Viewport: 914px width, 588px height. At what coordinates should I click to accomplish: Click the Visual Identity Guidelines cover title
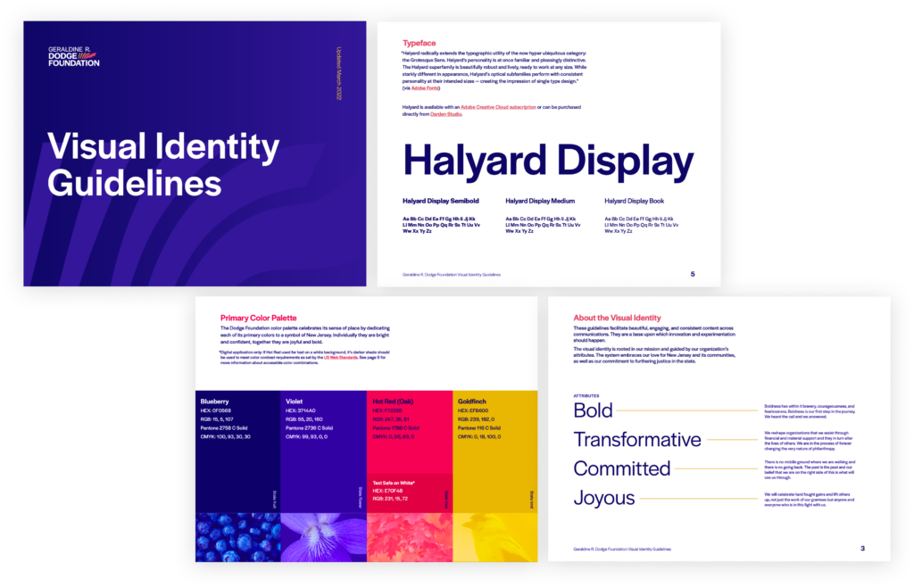[163, 164]
